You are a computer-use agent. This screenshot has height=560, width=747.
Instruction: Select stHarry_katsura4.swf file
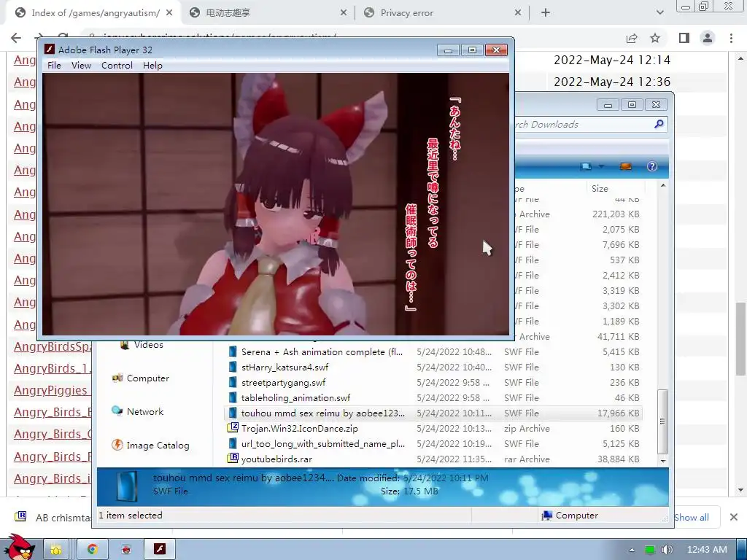[x=285, y=367]
